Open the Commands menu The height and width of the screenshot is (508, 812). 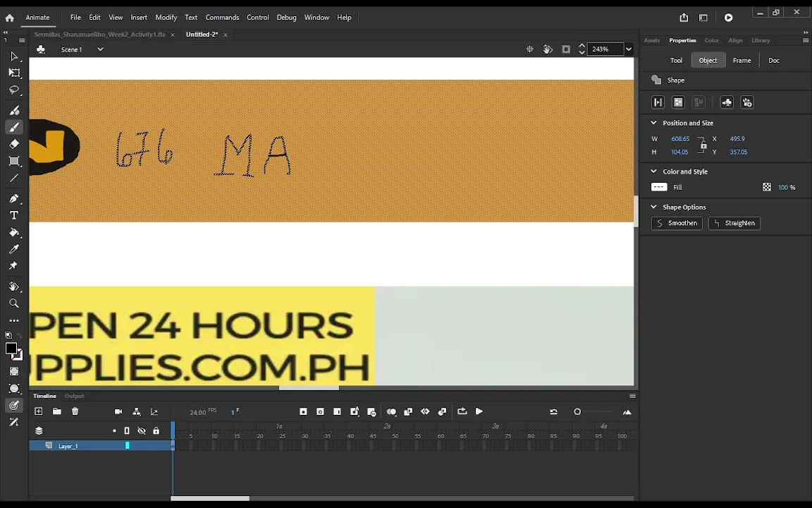(222, 18)
